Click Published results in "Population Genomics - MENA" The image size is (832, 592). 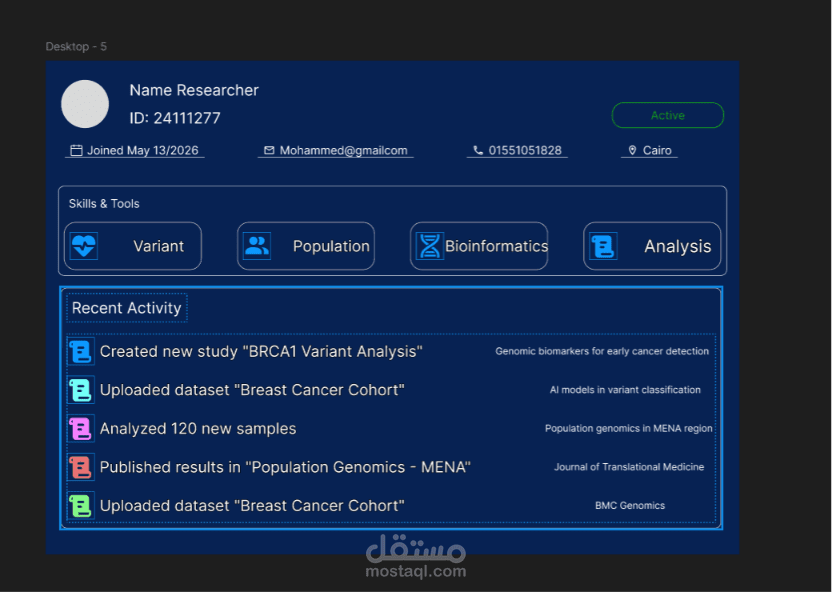pos(285,467)
